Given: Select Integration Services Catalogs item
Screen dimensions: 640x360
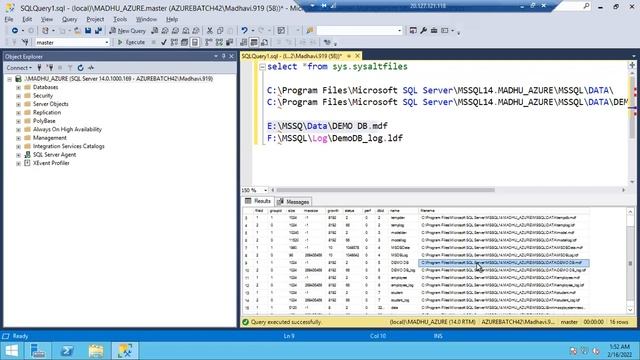Looking at the screenshot, I should tap(69, 146).
